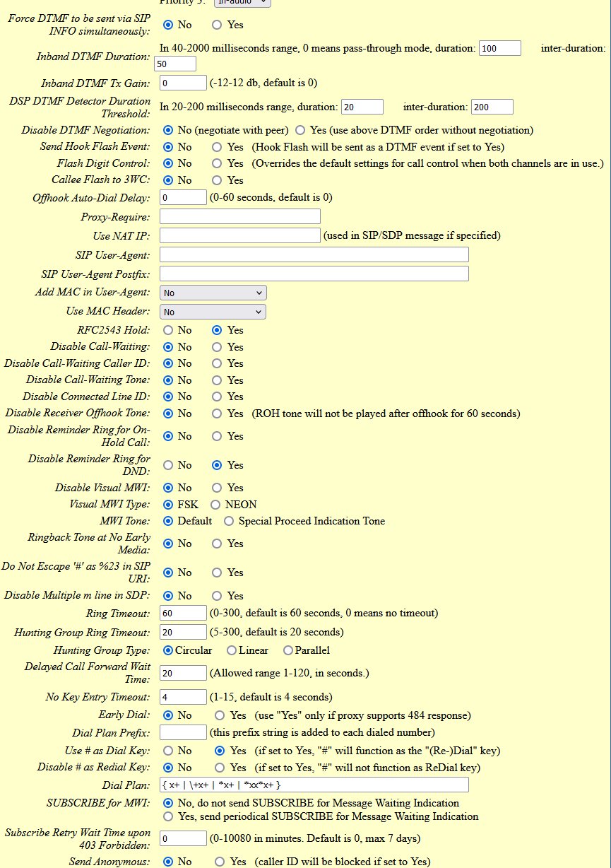Enable Disable Call-Waiting by choosing Yes

pyautogui.click(x=218, y=347)
